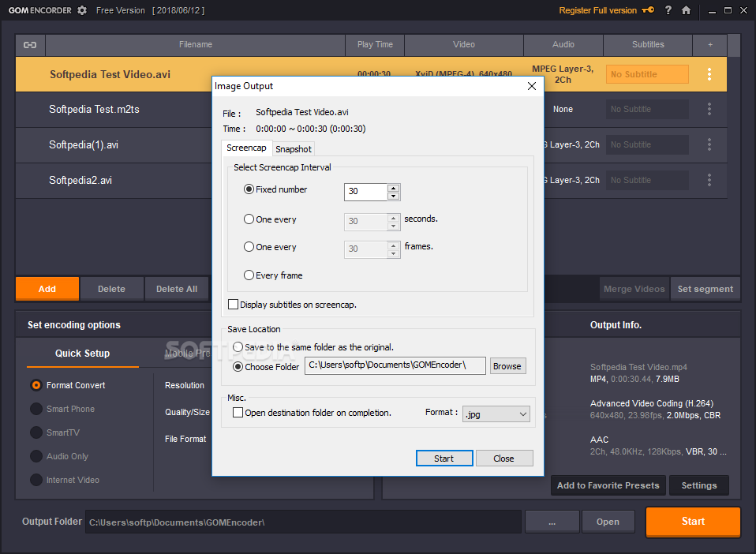Go to the home icon
This screenshot has height=554, width=756.
[x=686, y=10]
